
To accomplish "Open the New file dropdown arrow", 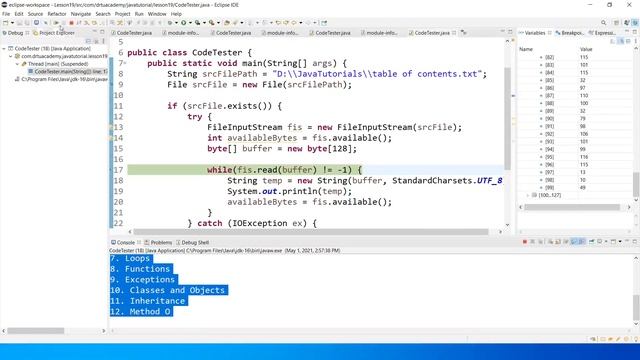I will [12, 23].
